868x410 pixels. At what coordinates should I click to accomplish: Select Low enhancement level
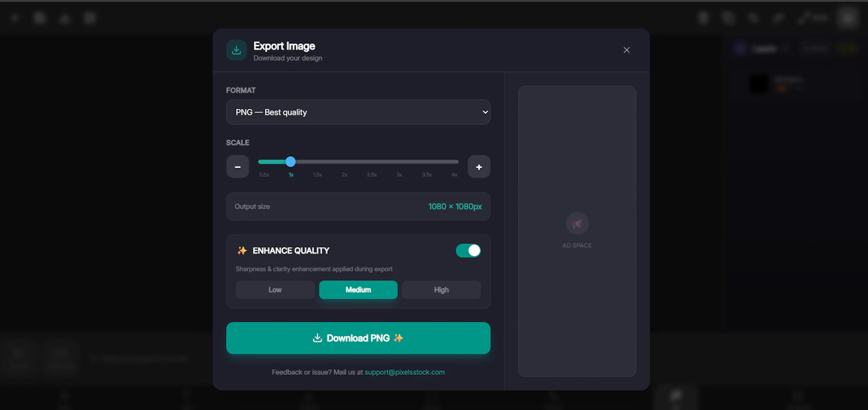tap(275, 290)
